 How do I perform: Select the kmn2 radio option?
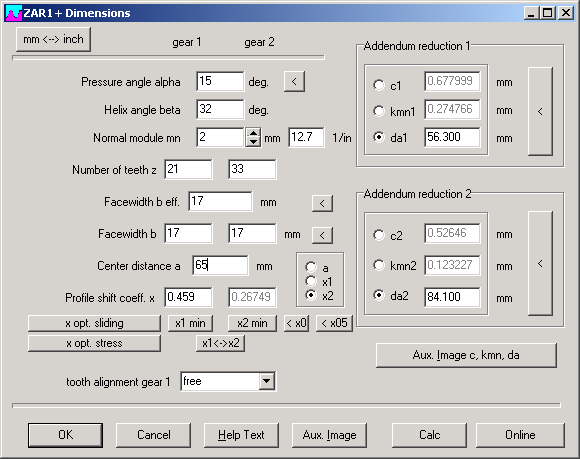378,265
